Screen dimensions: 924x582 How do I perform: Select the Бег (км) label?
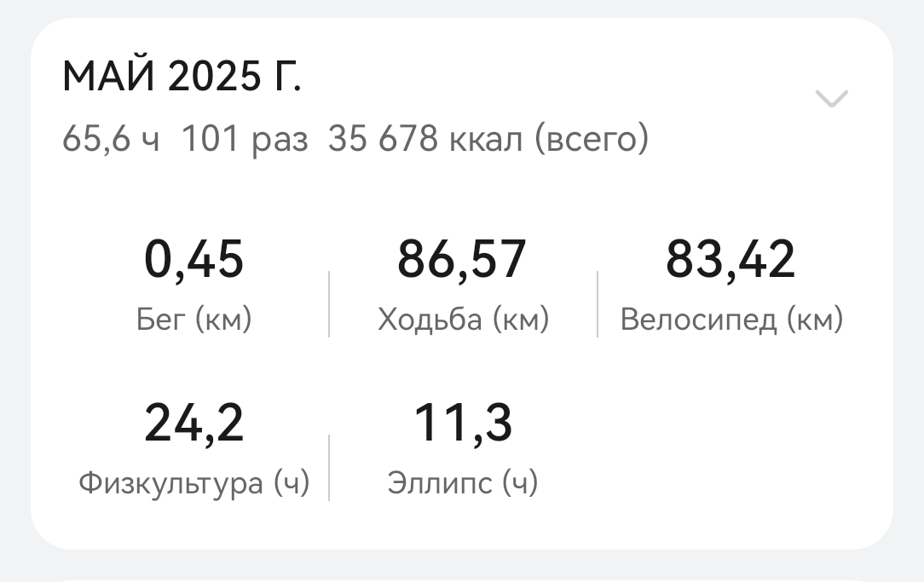point(193,320)
